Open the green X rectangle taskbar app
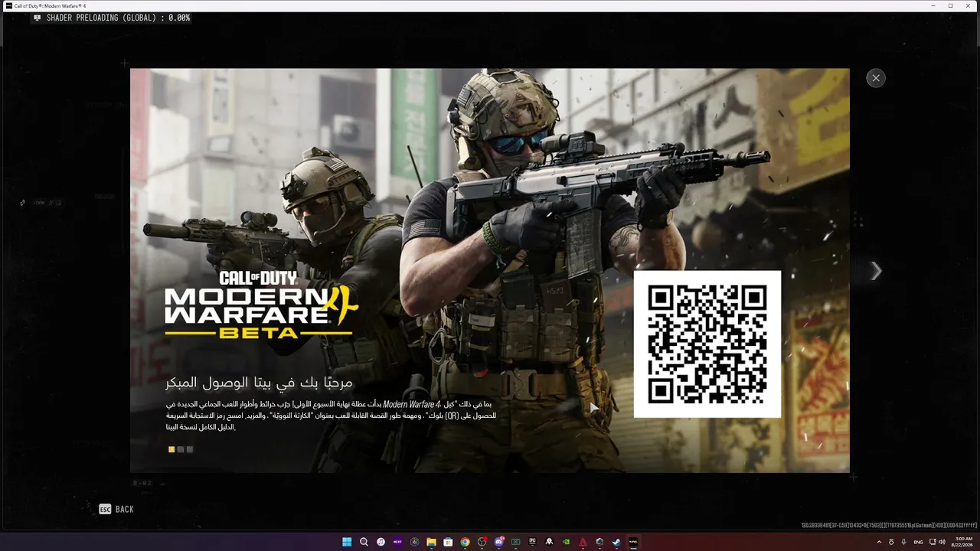 [x=515, y=542]
